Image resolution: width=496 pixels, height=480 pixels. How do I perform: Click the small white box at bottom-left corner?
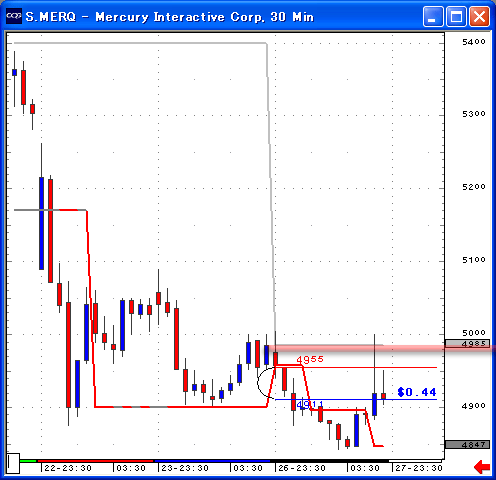[x=13, y=463]
